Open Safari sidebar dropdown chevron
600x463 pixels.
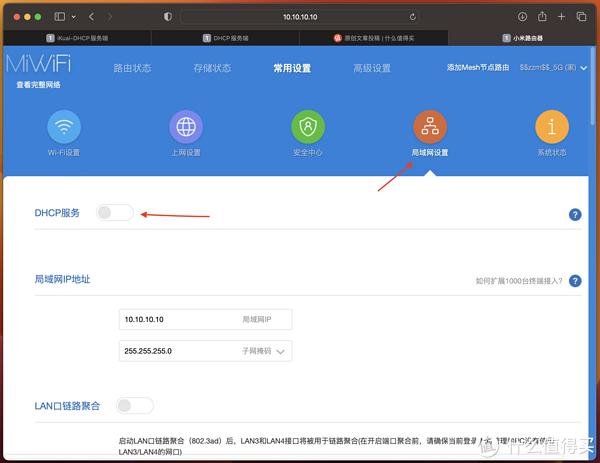(76, 17)
